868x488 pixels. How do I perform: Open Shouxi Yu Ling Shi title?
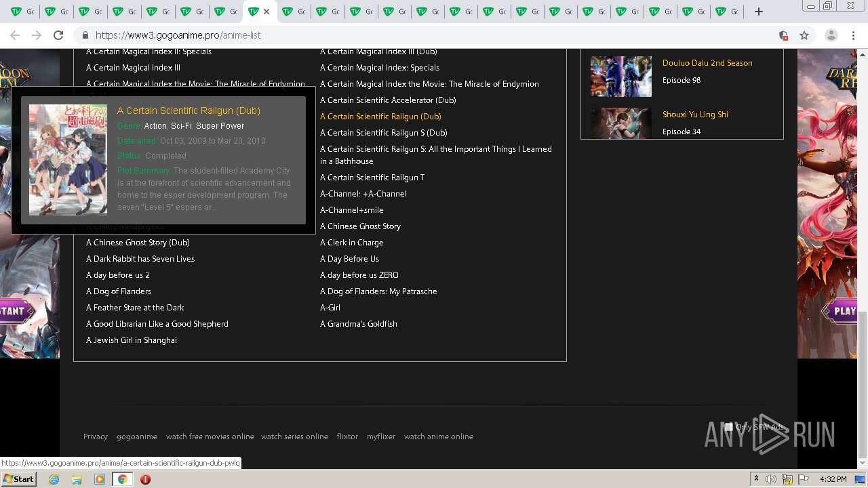click(695, 115)
